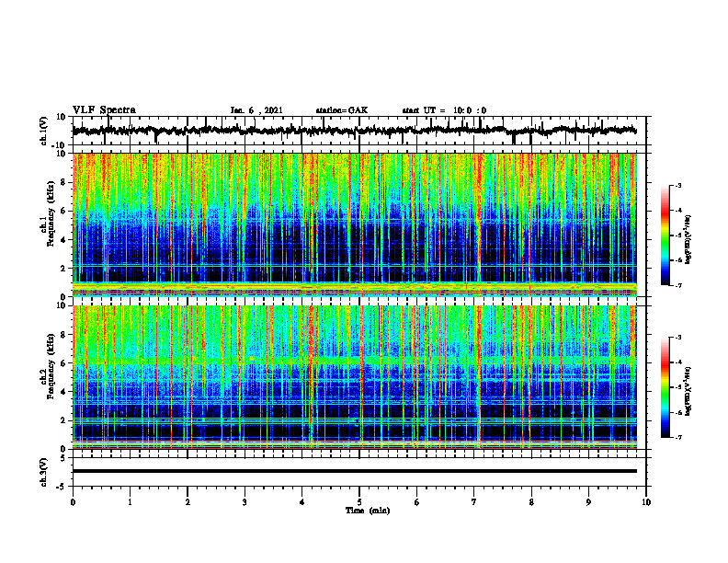Click the '-7' label on lower color bar
Image resolution: width=728 pixels, height=563 pixels.
coord(678,438)
